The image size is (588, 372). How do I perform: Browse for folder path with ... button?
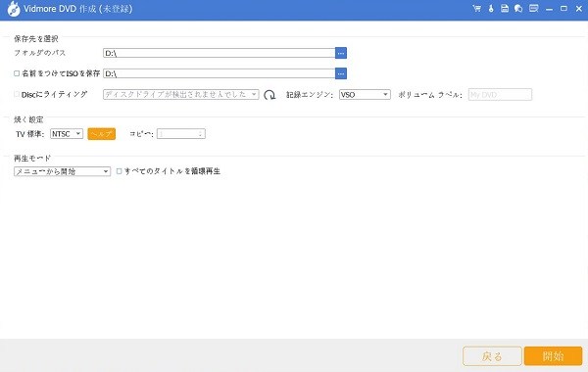coord(341,53)
